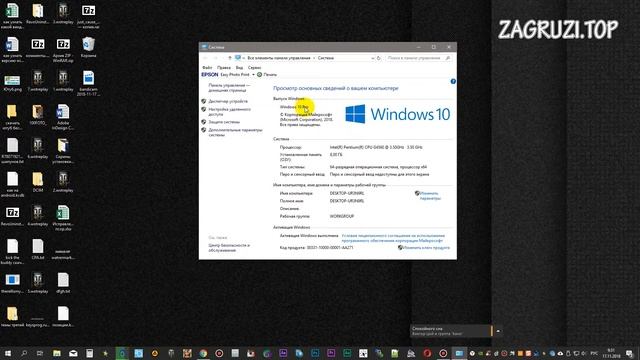Open Microsoft license terms link
Screen dimensions: 640x360
click(x=393, y=238)
